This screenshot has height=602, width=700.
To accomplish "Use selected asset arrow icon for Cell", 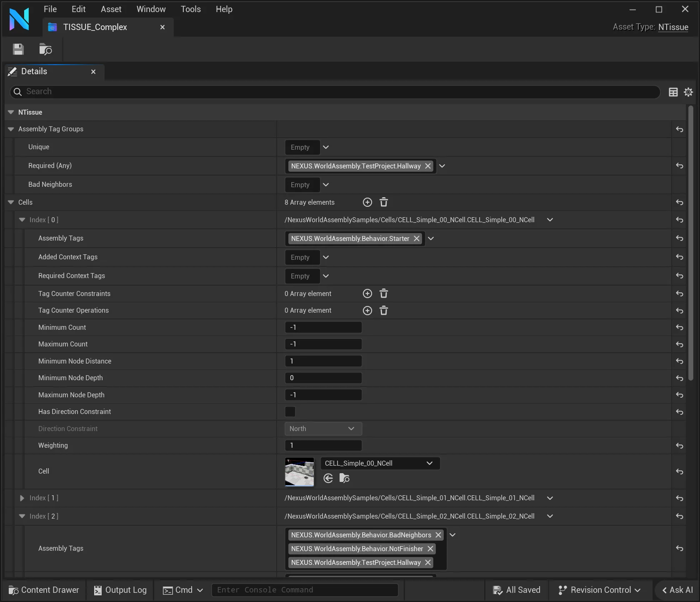I will click(328, 478).
